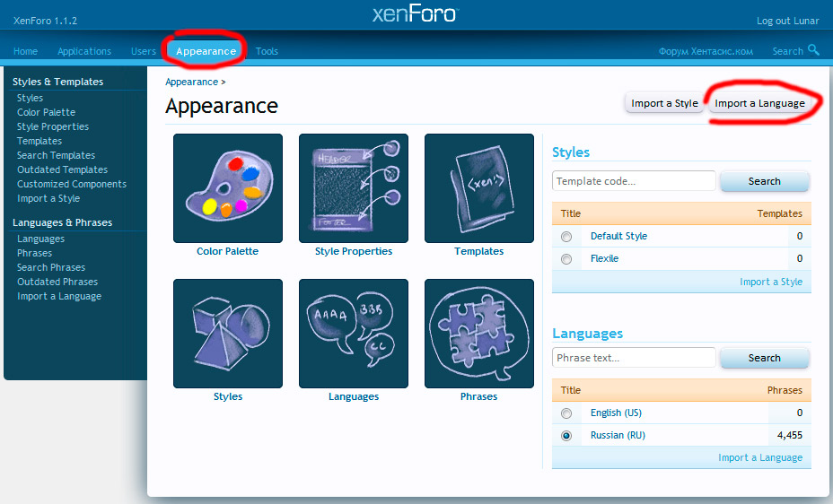Open the Style Properties layout icon

pos(354,188)
